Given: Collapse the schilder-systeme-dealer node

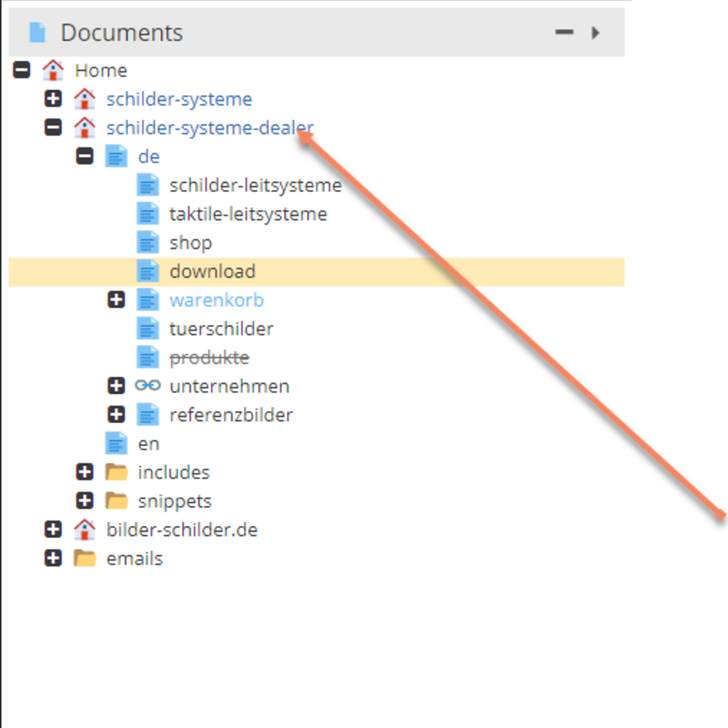Looking at the screenshot, I should point(54,127).
